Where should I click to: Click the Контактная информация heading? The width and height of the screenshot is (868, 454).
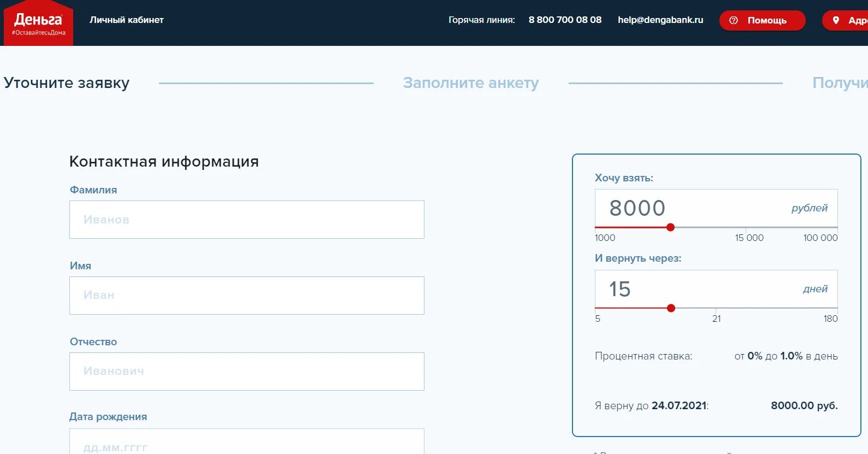pos(164,162)
